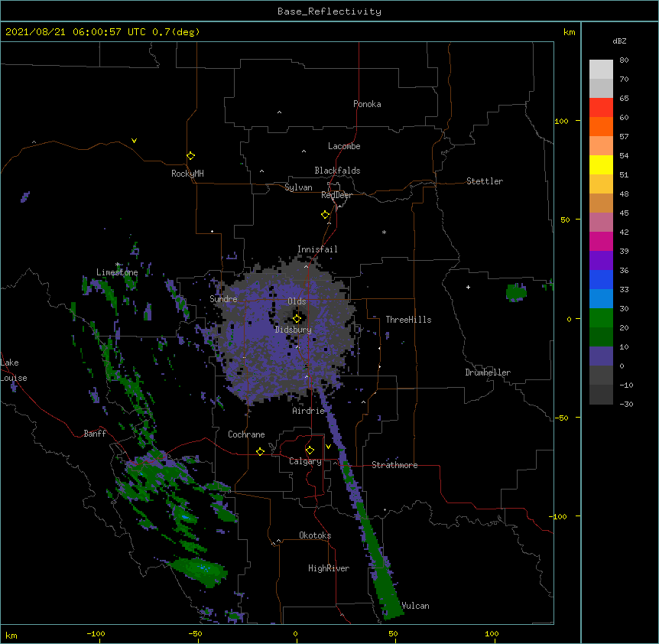Image resolution: width=659 pixels, height=644 pixels.
Task: Click the yellow diamond marker near RockyMH
Action: pyautogui.click(x=190, y=155)
